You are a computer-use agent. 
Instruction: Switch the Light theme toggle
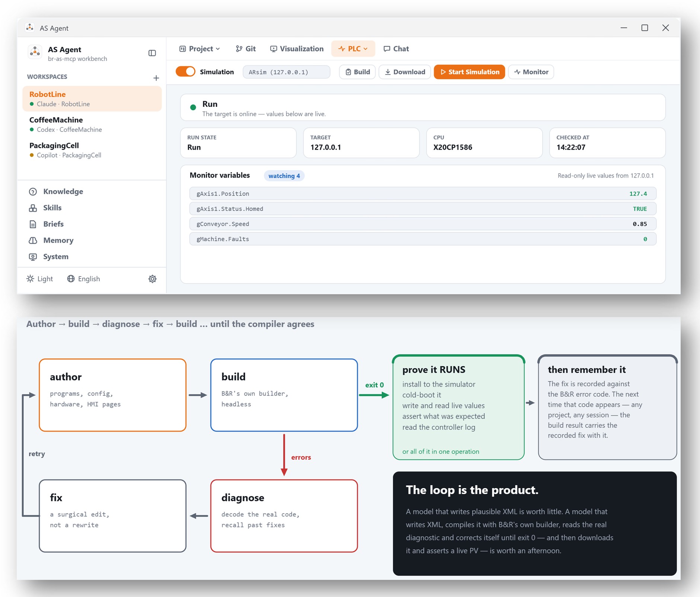40,279
